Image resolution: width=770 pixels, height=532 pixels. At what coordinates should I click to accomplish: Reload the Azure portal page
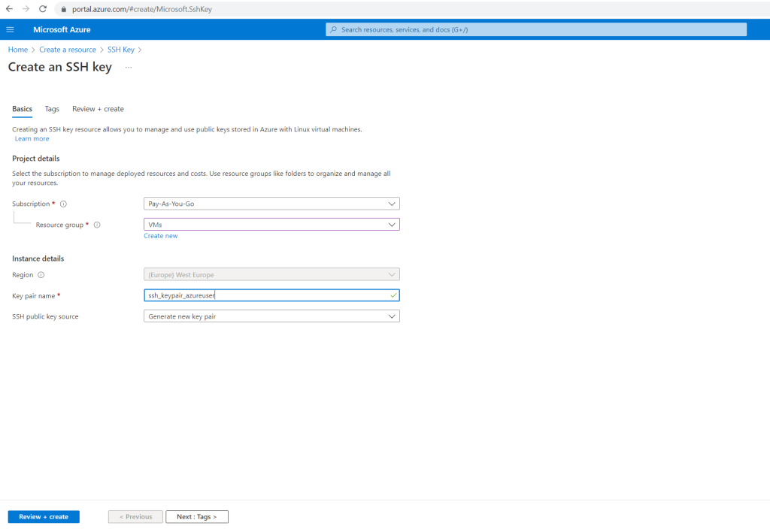pyautogui.click(x=43, y=9)
